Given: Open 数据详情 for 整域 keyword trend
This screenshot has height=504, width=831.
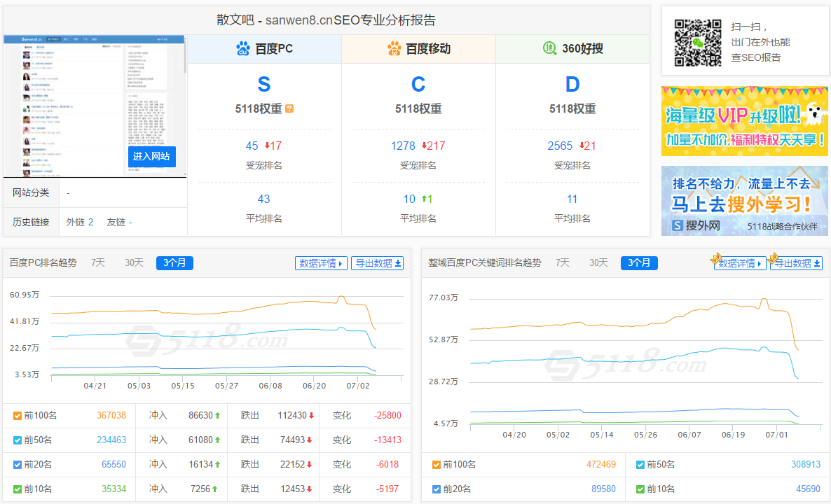Looking at the screenshot, I should [x=741, y=263].
